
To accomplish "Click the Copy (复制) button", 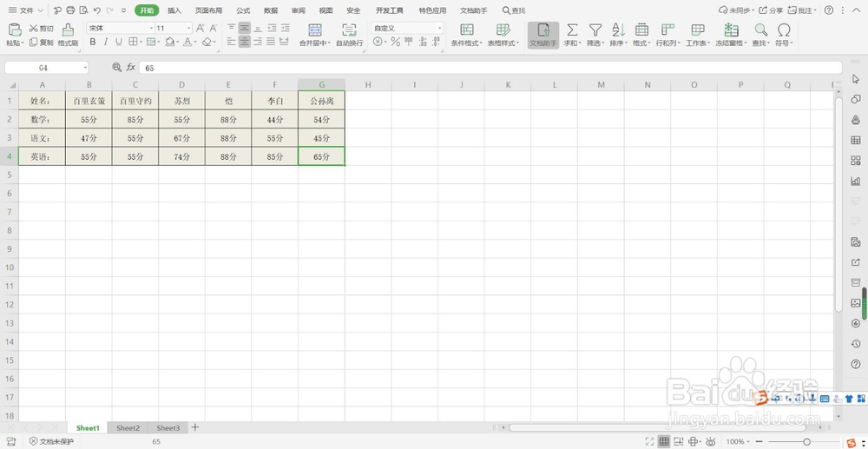I will coord(42,42).
